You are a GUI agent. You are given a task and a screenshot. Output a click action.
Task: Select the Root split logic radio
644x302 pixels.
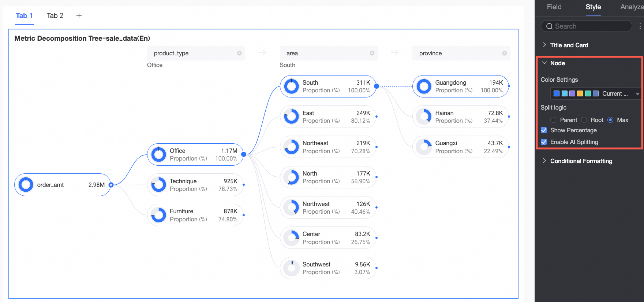click(584, 120)
